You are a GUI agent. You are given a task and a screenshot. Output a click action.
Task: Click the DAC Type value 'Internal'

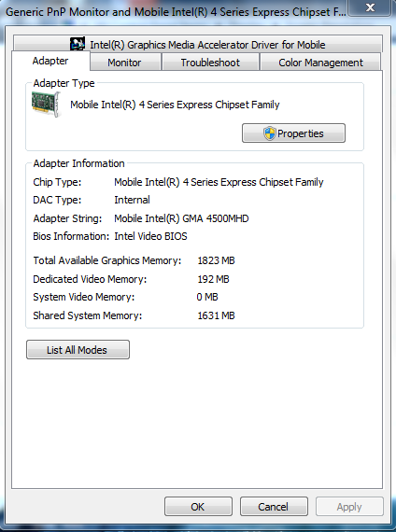pos(132,200)
